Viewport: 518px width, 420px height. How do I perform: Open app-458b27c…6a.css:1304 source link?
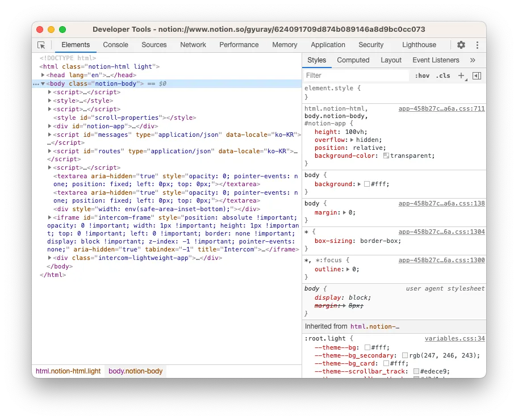click(x=441, y=232)
